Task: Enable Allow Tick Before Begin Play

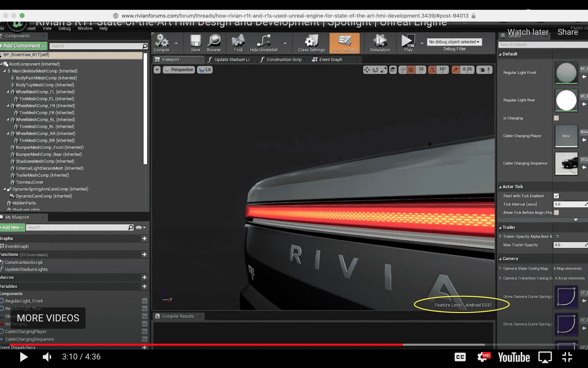Action: click(556, 212)
